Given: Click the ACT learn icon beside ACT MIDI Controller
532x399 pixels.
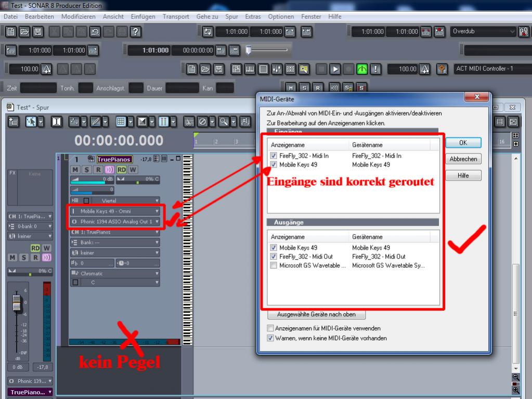Looking at the screenshot, I should pyautogui.click(x=442, y=69).
